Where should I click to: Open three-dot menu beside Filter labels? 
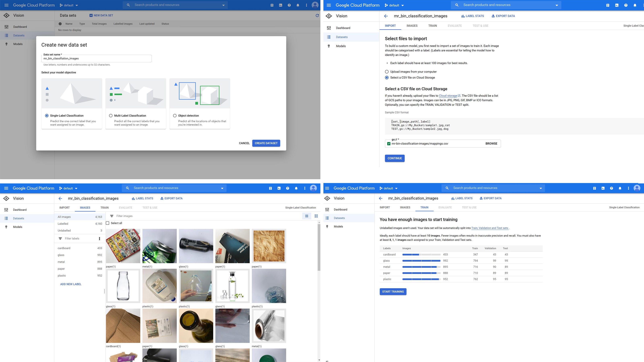click(99, 239)
